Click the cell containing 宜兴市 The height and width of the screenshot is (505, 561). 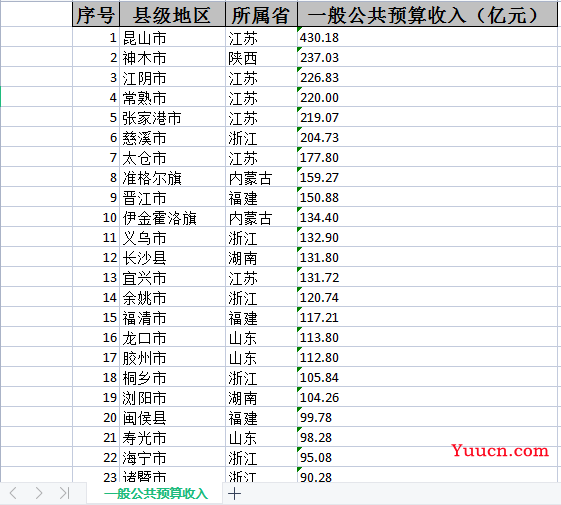172,278
